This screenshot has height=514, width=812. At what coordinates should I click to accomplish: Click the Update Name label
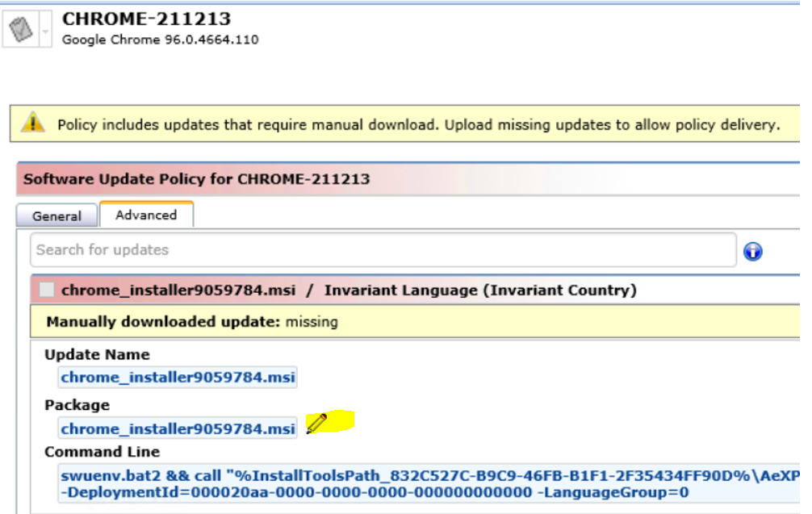(97, 354)
